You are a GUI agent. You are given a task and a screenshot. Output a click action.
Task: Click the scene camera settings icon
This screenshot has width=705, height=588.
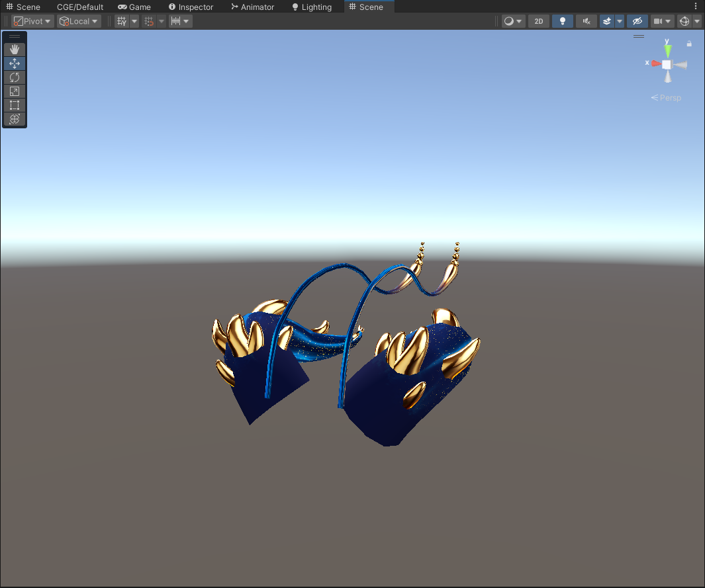point(658,21)
